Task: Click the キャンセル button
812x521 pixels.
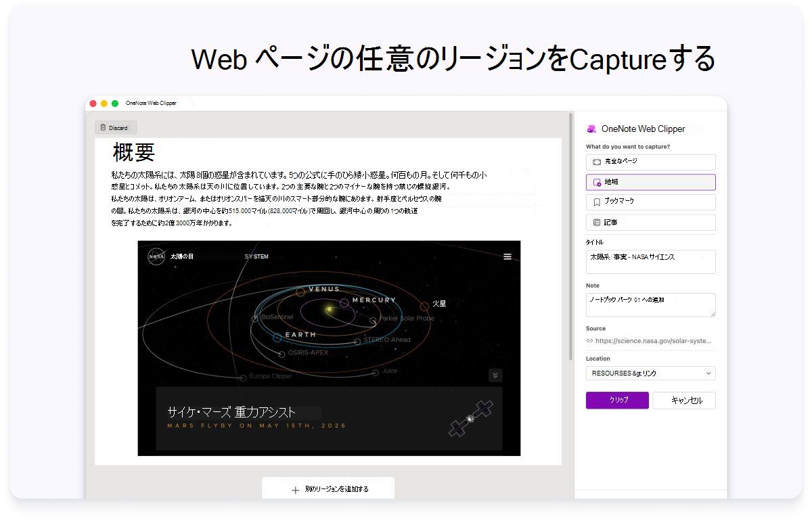Action: pos(684,400)
